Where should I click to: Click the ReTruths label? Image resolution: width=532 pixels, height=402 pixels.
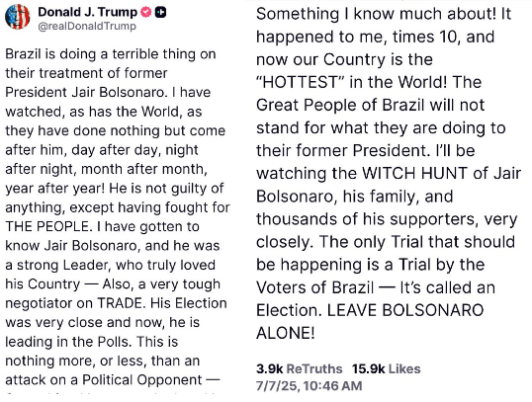point(314,368)
